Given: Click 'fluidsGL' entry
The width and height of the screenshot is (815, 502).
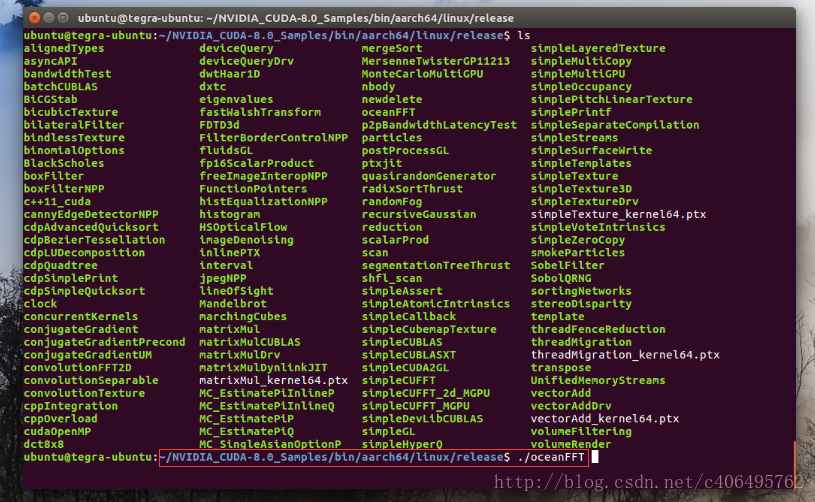Looking at the screenshot, I should pos(226,151).
